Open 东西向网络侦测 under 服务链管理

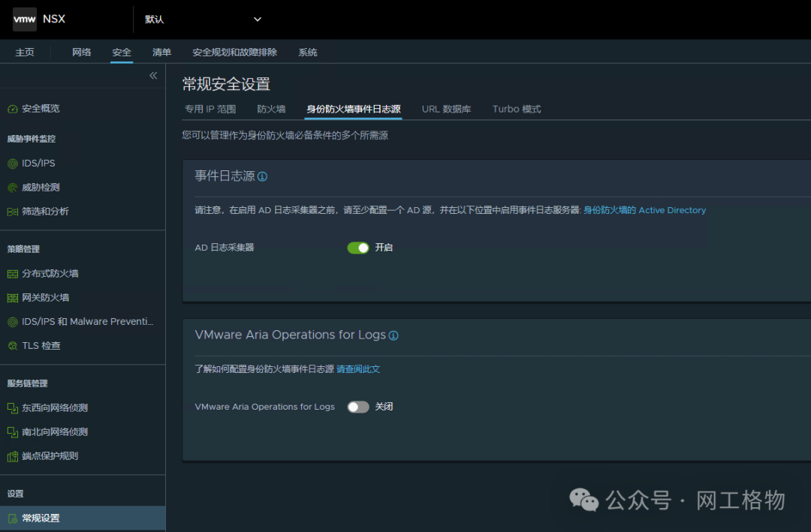(x=54, y=407)
